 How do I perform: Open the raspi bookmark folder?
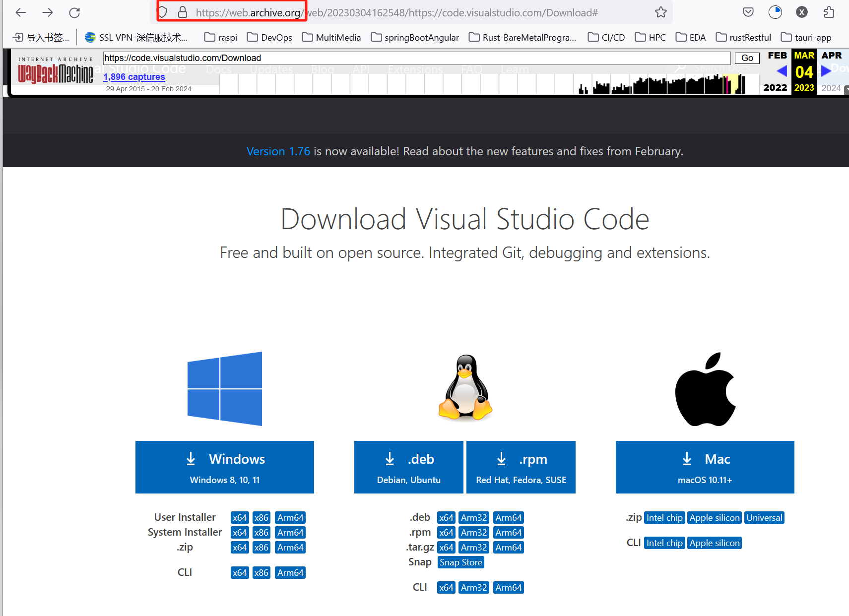[221, 37]
